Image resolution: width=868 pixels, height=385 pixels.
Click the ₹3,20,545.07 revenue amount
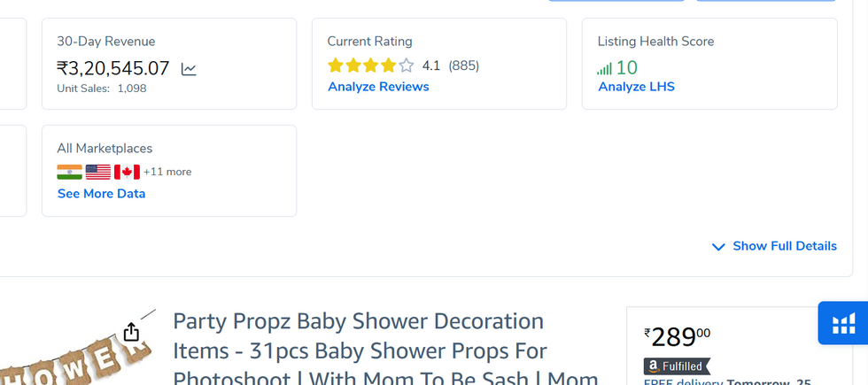coord(112,68)
